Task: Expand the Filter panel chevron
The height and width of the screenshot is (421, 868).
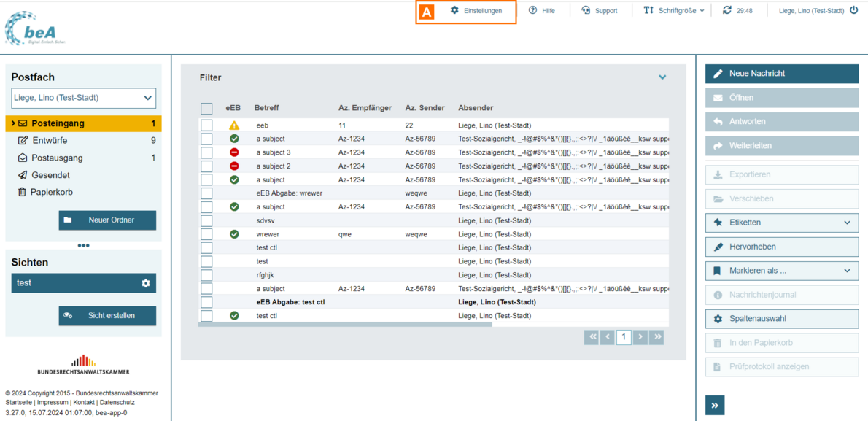Action: coord(662,77)
